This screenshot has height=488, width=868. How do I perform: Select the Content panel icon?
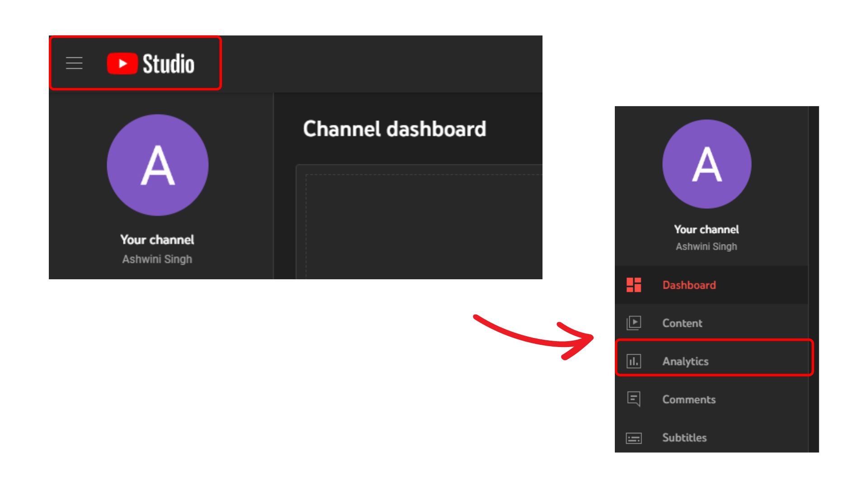click(633, 323)
